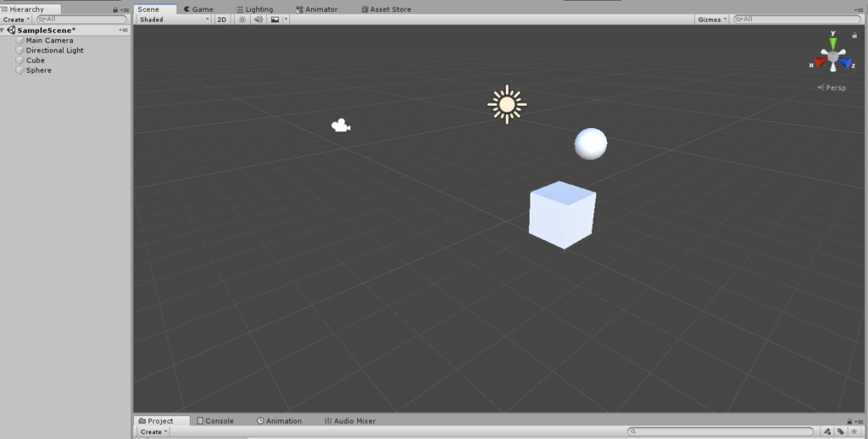Click the blue Z axis cone on orientation gizmo
The image size is (868, 439).
[846, 63]
